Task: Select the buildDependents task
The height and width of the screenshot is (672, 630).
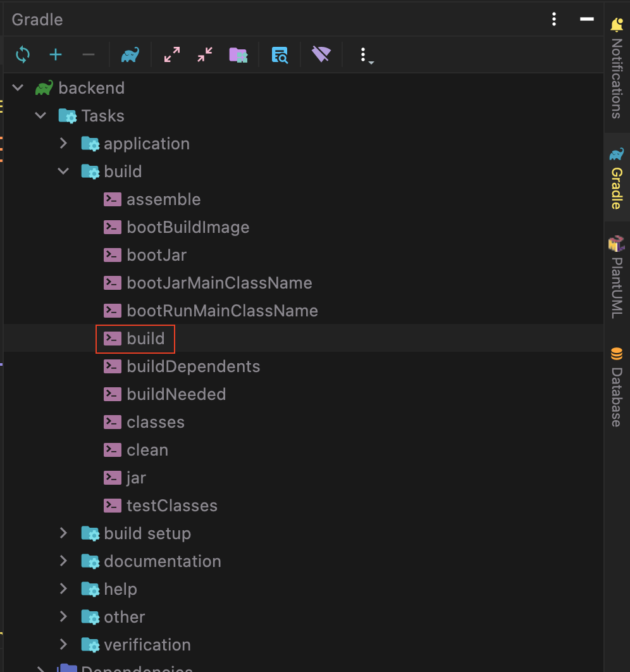Action: coord(303,366)
